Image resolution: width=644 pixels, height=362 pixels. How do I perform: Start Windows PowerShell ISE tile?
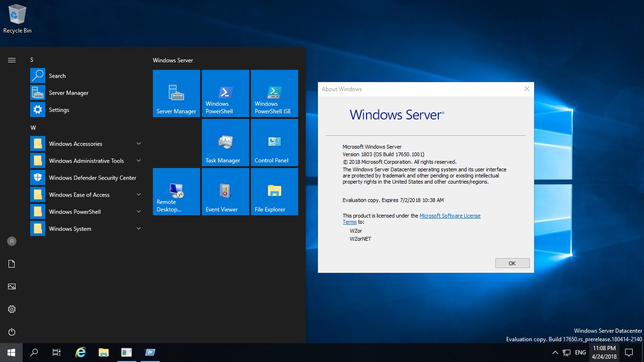click(274, 93)
